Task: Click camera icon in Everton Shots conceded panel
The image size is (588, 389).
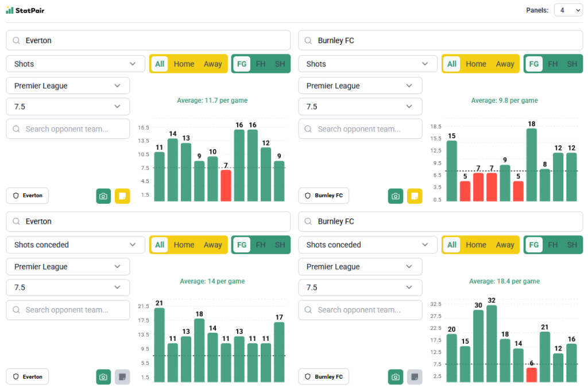Action: [103, 377]
